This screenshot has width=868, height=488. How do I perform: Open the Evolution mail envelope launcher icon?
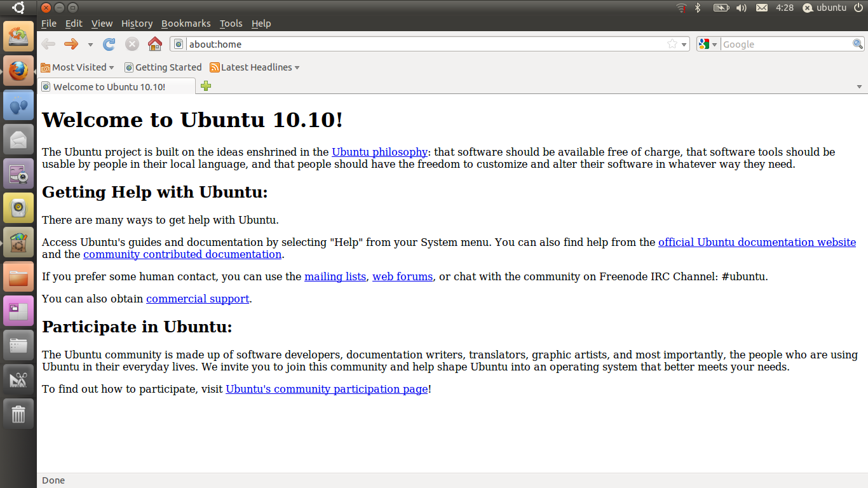pyautogui.click(x=18, y=139)
